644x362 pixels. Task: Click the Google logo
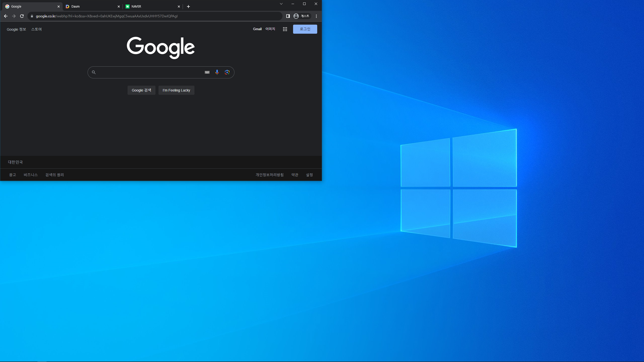[161, 48]
